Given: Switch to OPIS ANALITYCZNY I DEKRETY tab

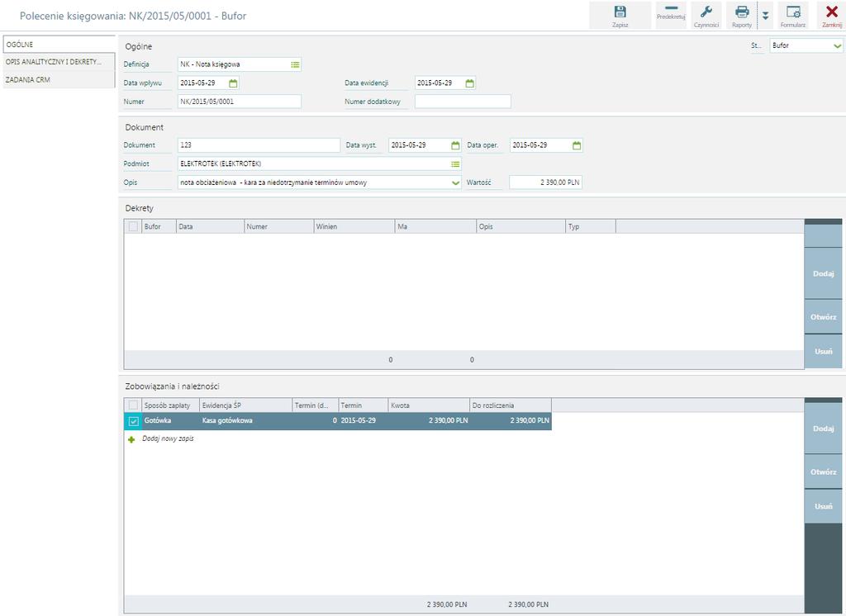Looking at the screenshot, I should 59,61.
